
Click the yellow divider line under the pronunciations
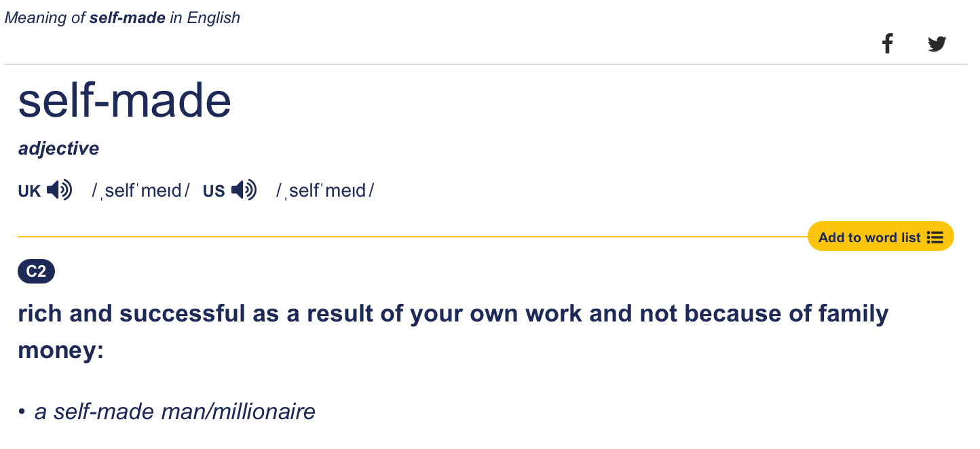tap(407, 237)
